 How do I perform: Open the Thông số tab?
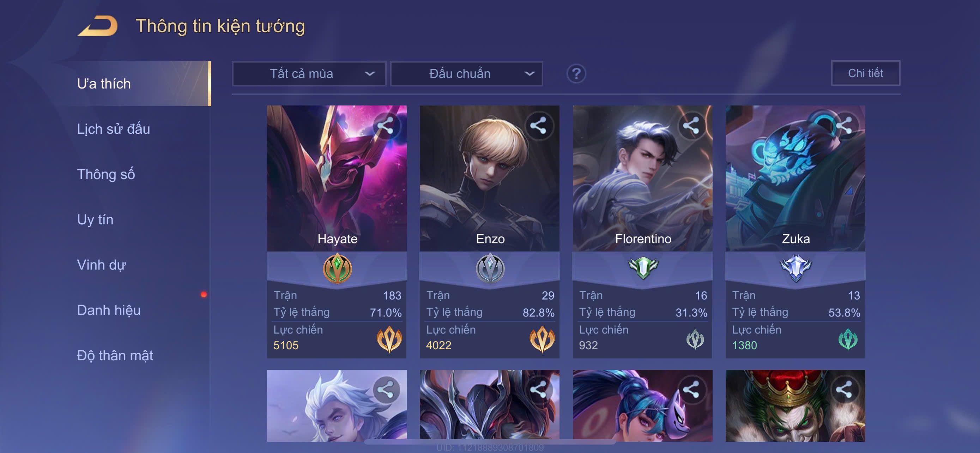tap(106, 174)
